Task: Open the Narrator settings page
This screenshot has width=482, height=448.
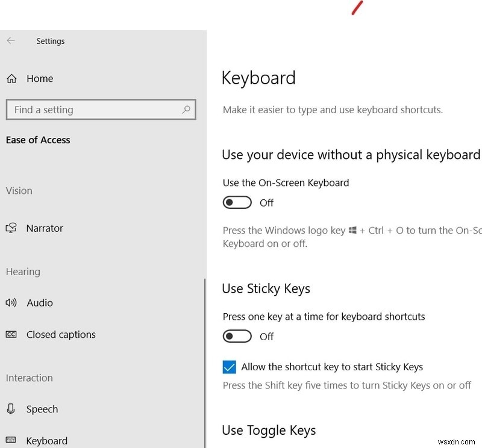Action: (44, 228)
